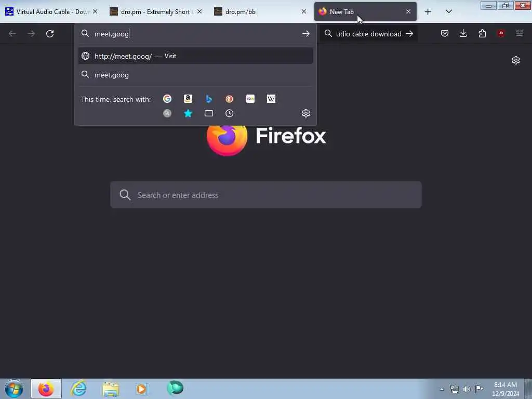The height and width of the screenshot is (399, 532).
Task: Open the volume speaker tray icon
Action: click(x=467, y=389)
